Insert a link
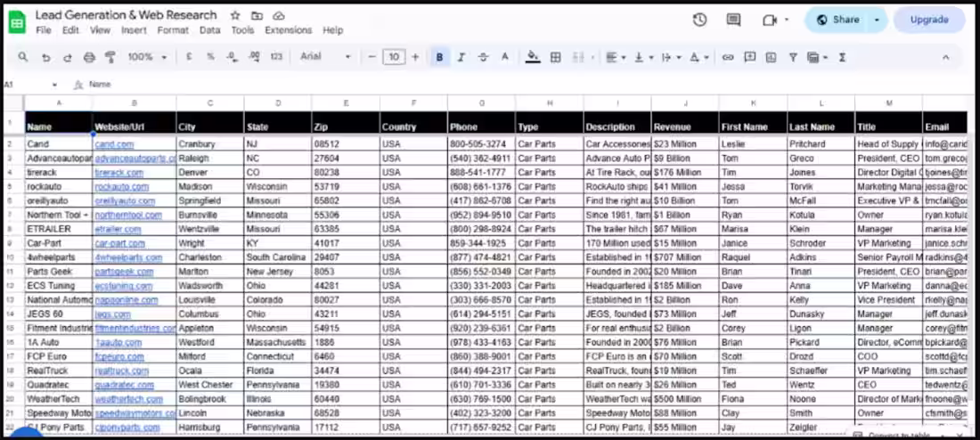The height and width of the screenshot is (440, 980). [728, 57]
